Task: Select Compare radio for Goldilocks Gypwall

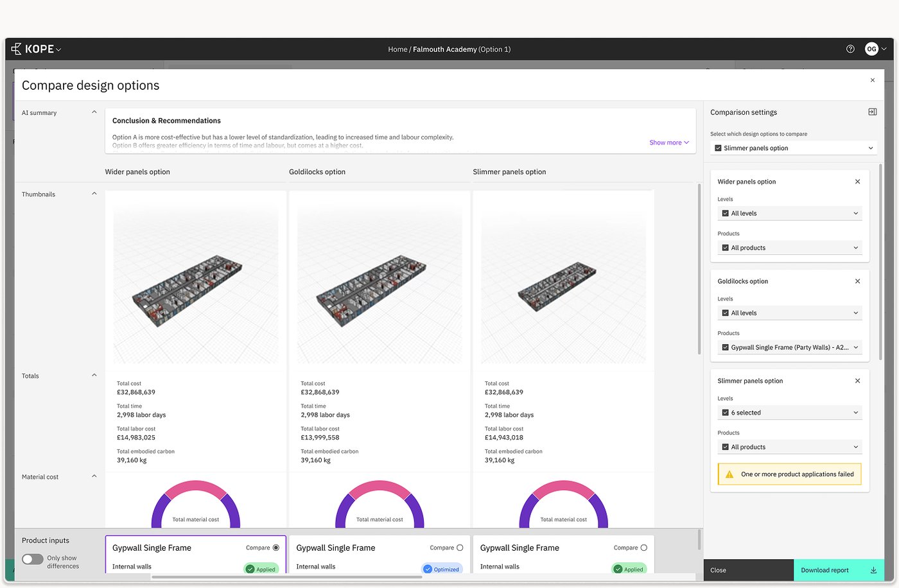Action: (460, 548)
